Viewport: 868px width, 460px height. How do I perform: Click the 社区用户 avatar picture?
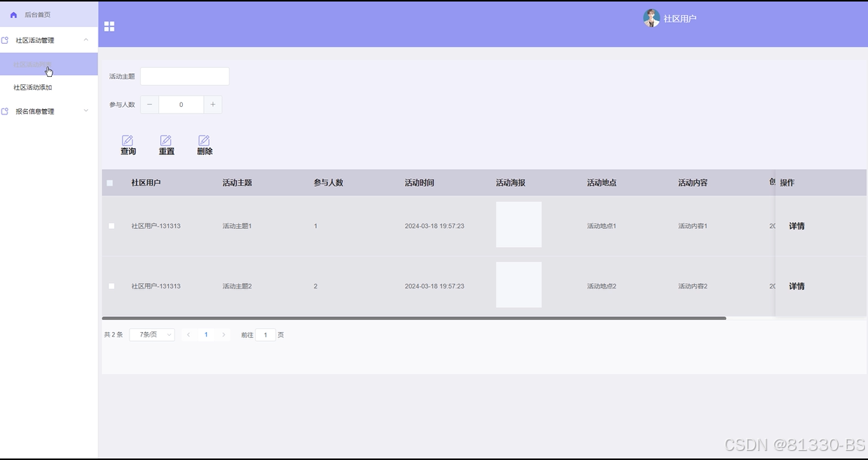tap(651, 18)
